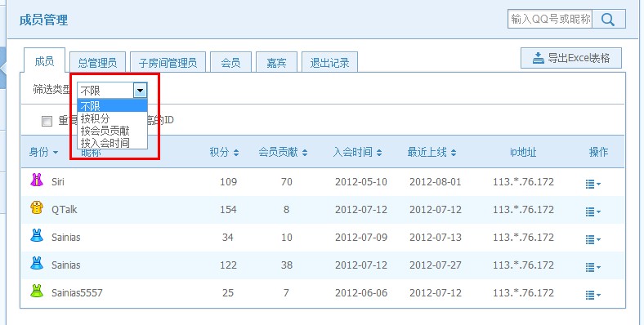Open the actions menu for Sainias5557
The image size is (644, 325).
[x=593, y=295]
